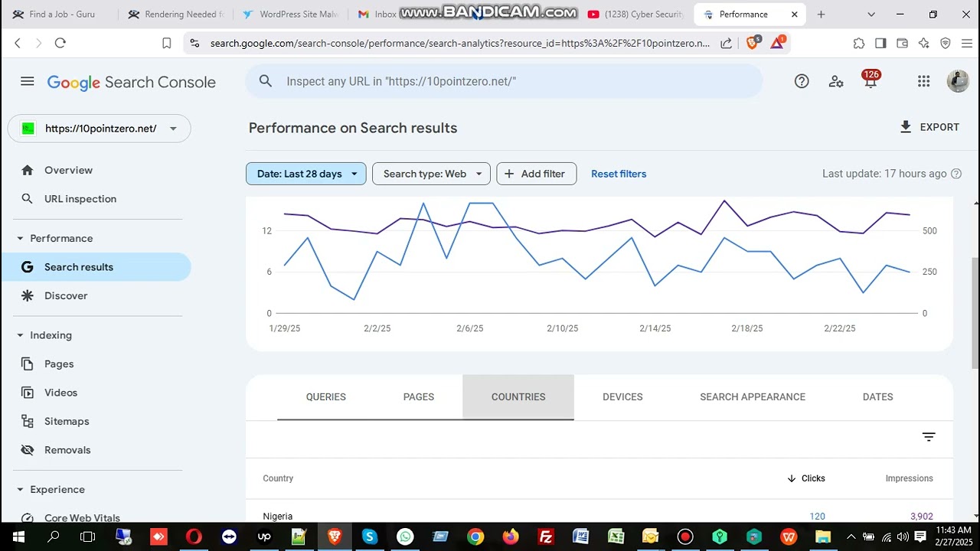Screen dimensions: 980x551
Task: Open Discover report in the sidebar
Action: click(x=66, y=295)
